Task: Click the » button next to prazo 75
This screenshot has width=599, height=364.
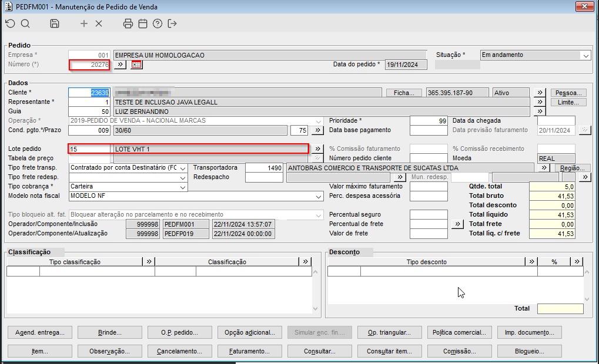Action: coord(317,130)
